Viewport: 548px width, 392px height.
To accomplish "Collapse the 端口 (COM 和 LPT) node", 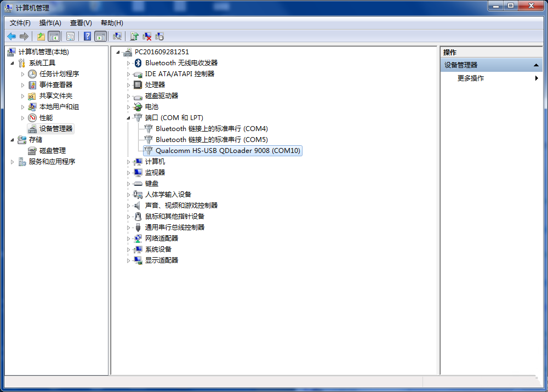I will coord(128,118).
